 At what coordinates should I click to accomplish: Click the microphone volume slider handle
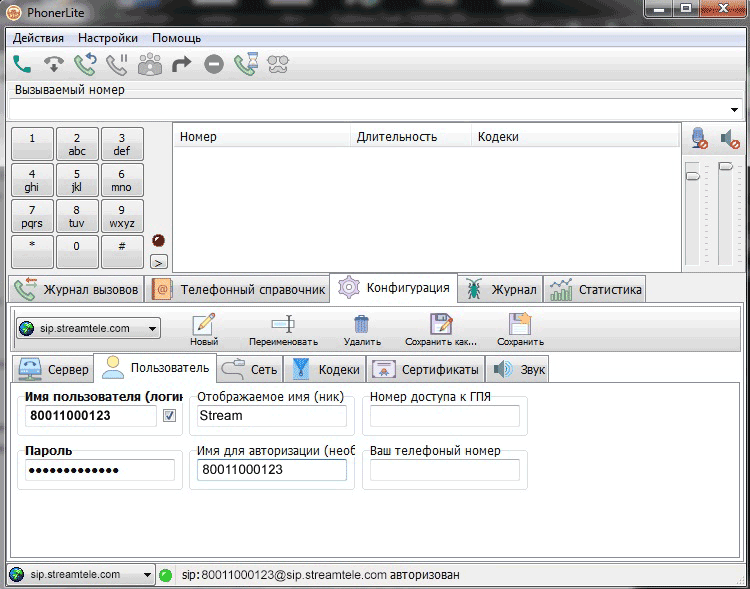(x=692, y=176)
